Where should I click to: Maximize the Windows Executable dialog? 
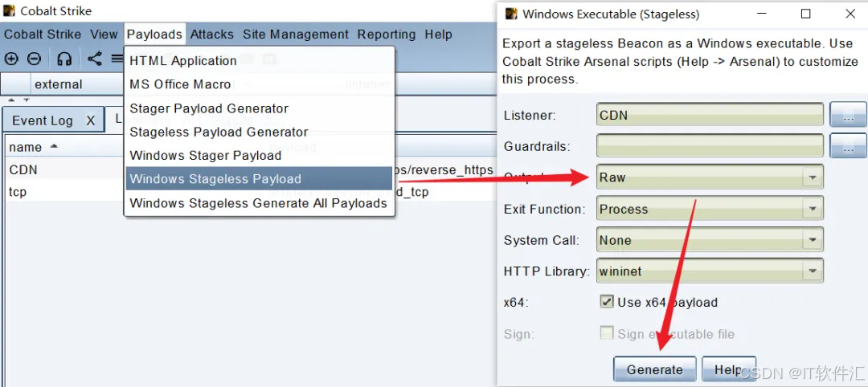coord(806,14)
